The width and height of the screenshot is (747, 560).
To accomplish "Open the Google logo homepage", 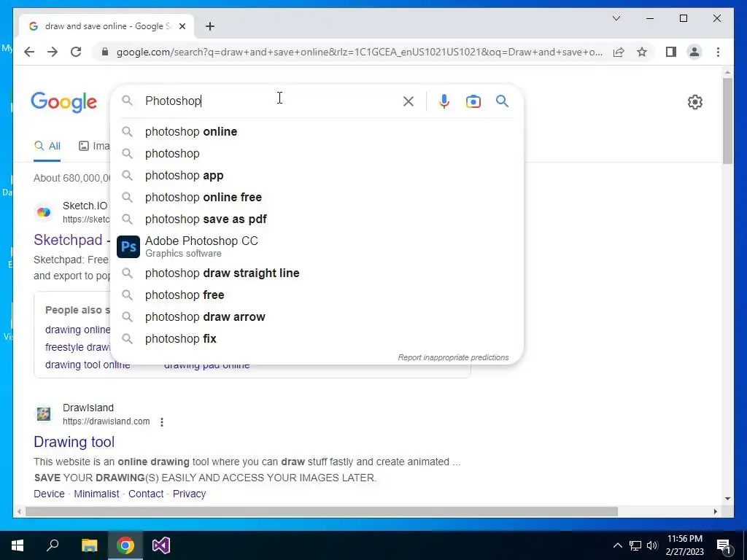I will pyautogui.click(x=64, y=102).
